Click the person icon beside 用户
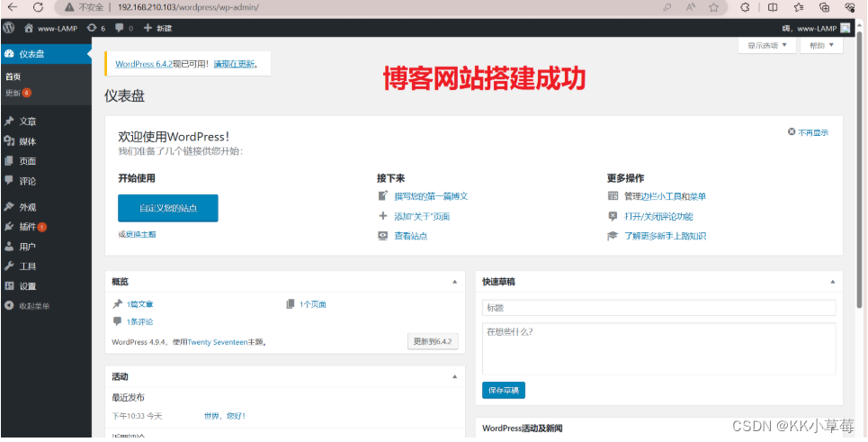The height and width of the screenshot is (442, 868). 9,247
